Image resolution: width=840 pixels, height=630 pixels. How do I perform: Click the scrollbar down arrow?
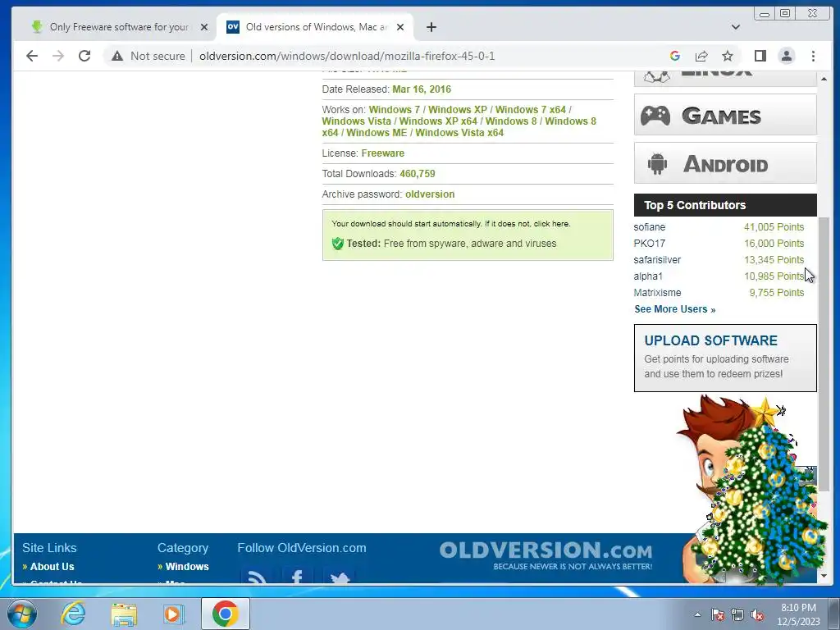pyautogui.click(x=824, y=576)
